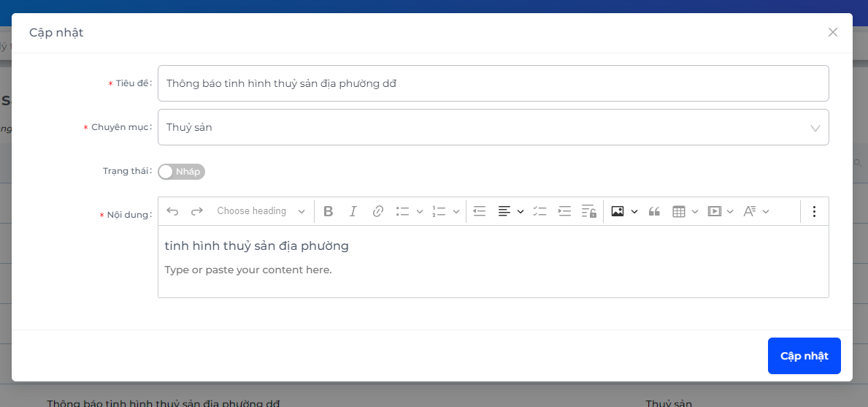Expand media options arrow
Viewport: 868px width, 407px height.
(730, 211)
